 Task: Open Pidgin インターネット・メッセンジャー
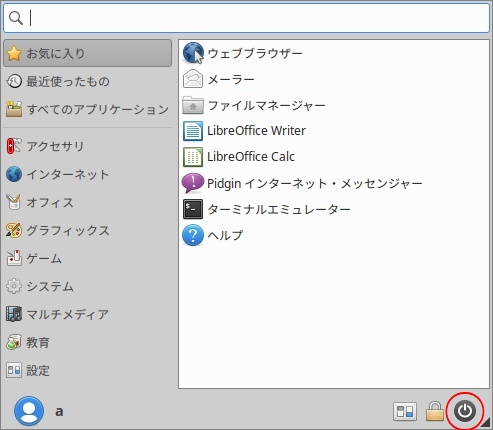tap(334, 183)
